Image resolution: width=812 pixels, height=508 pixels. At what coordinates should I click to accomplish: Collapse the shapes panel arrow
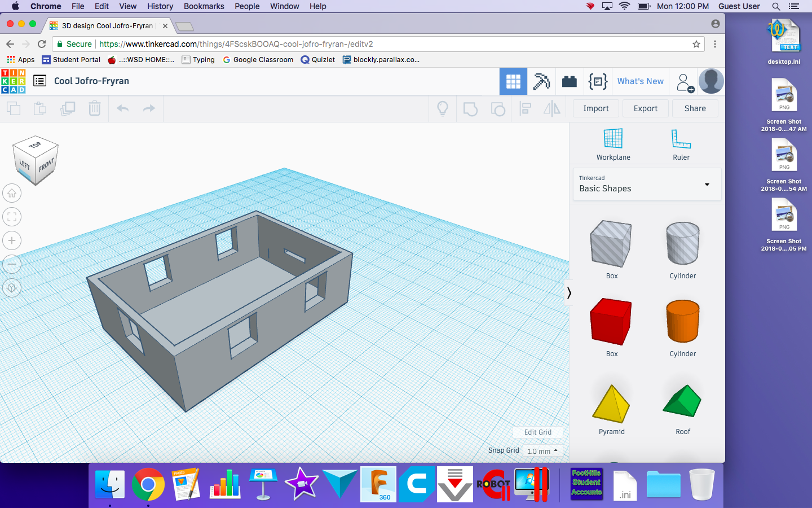pos(569,292)
